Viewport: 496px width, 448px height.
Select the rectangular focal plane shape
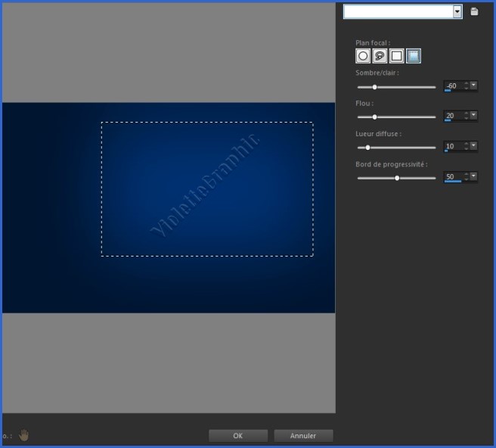point(396,56)
